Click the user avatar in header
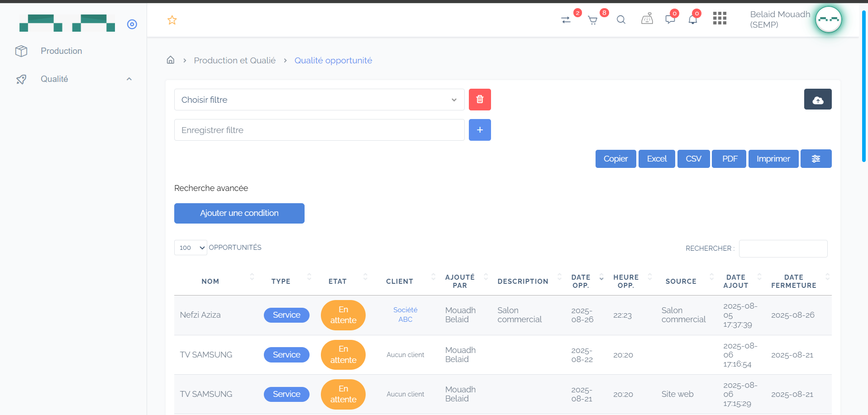The width and height of the screenshot is (868, 415). click(828, 19)
